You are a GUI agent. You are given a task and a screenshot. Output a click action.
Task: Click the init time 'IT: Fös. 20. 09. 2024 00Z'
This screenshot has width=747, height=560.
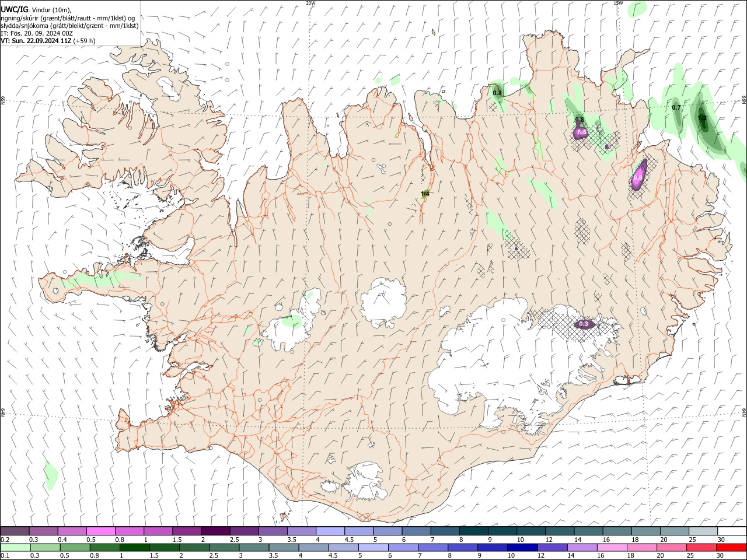point(37,33)
